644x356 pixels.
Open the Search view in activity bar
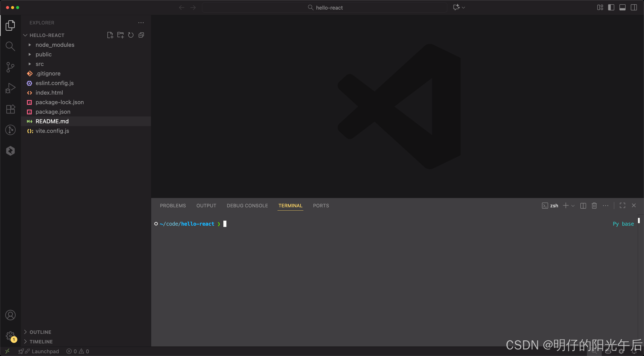point(10,46)
